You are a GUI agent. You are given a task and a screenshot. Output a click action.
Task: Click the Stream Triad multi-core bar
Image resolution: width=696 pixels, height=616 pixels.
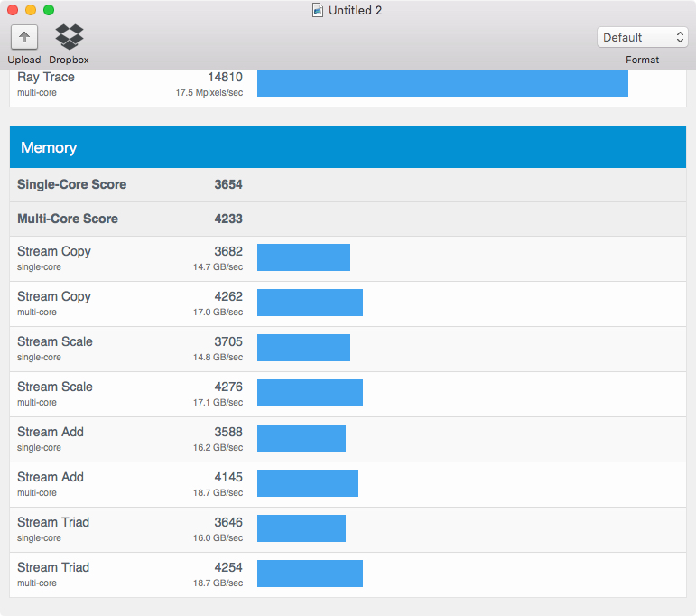(310, 574)
